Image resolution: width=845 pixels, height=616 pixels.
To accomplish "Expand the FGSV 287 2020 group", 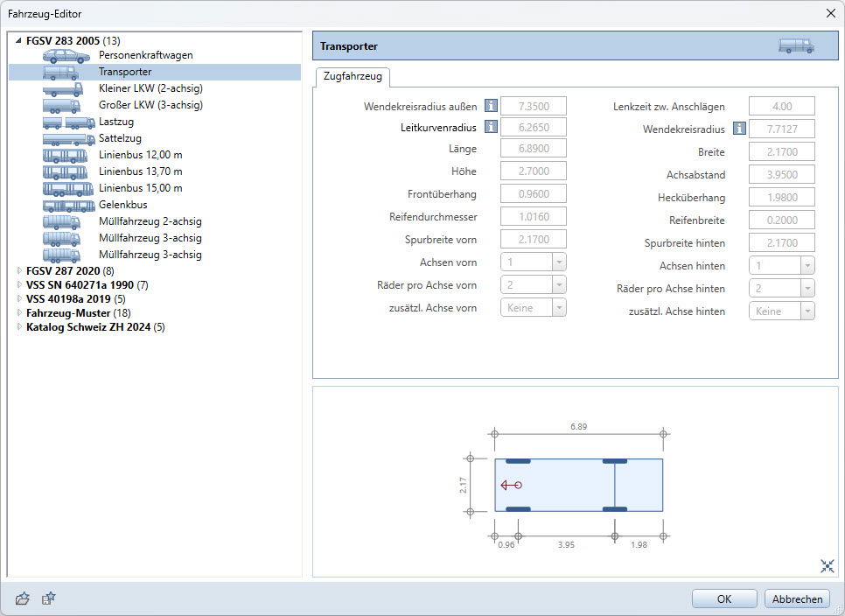I will click(x=19, y=270).
